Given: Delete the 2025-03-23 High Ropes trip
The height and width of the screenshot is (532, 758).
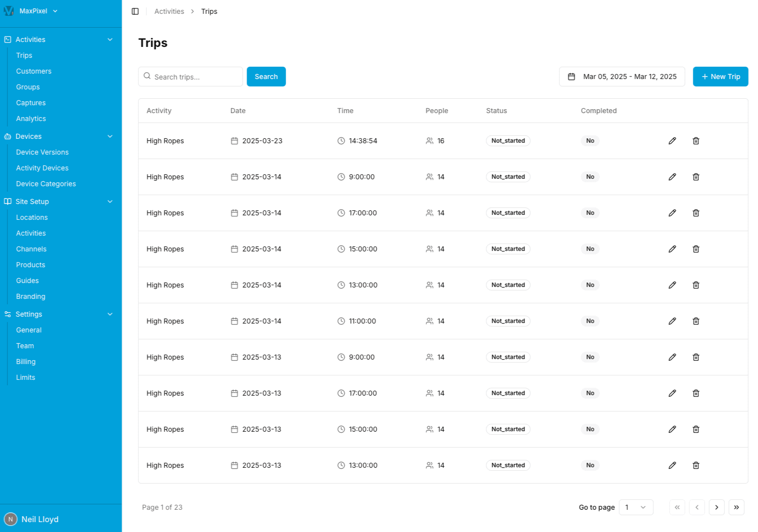Looking at the screenshot, I should 696,141.
